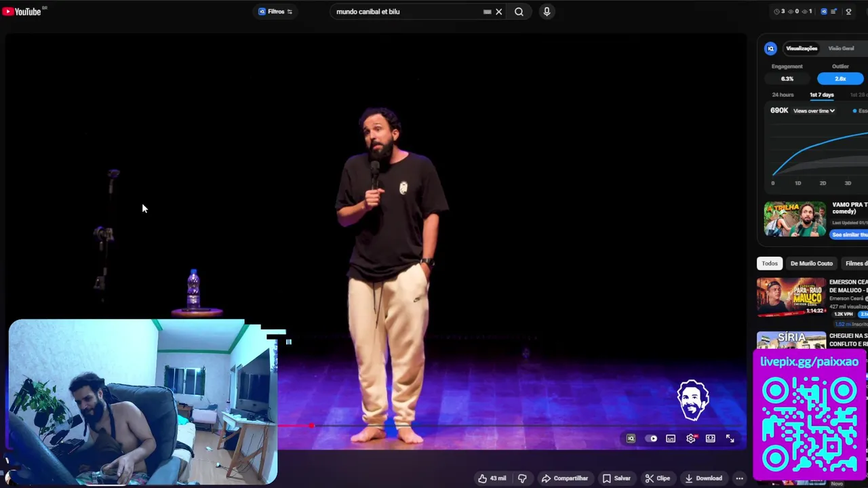The width and height of the screenshot is (868, 488).
Task: Create a clip with the Clipe button
Action: tap(657, 479)
